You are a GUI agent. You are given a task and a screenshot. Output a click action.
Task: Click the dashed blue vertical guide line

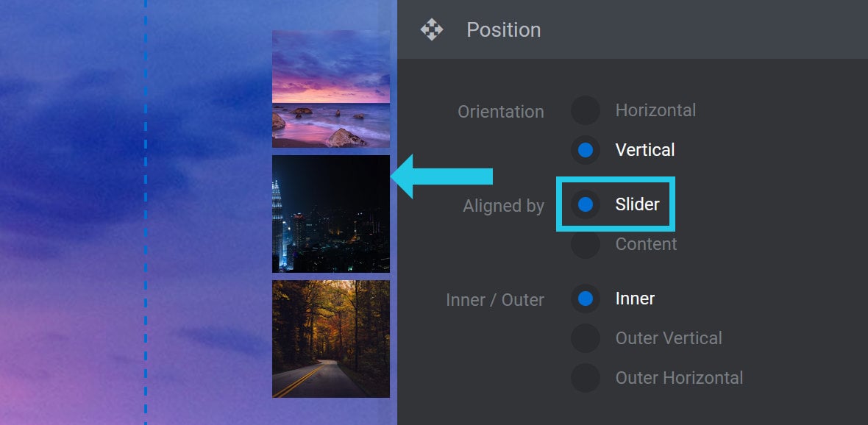146,213
